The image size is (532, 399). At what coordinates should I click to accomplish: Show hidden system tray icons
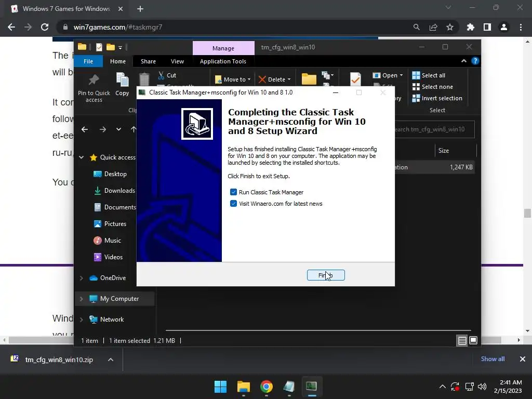click(x=443, y=387)
